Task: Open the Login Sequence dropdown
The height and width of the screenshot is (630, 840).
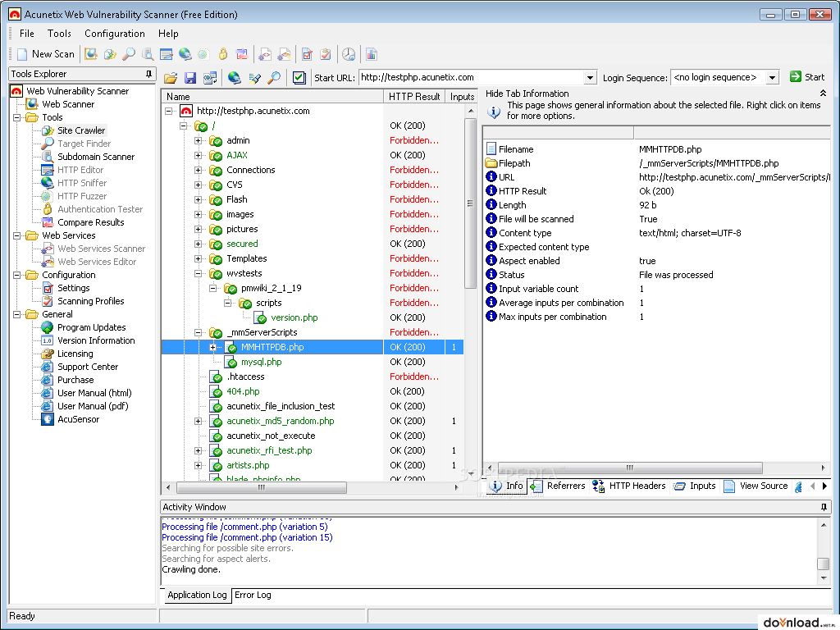Action: click(772, 78)
